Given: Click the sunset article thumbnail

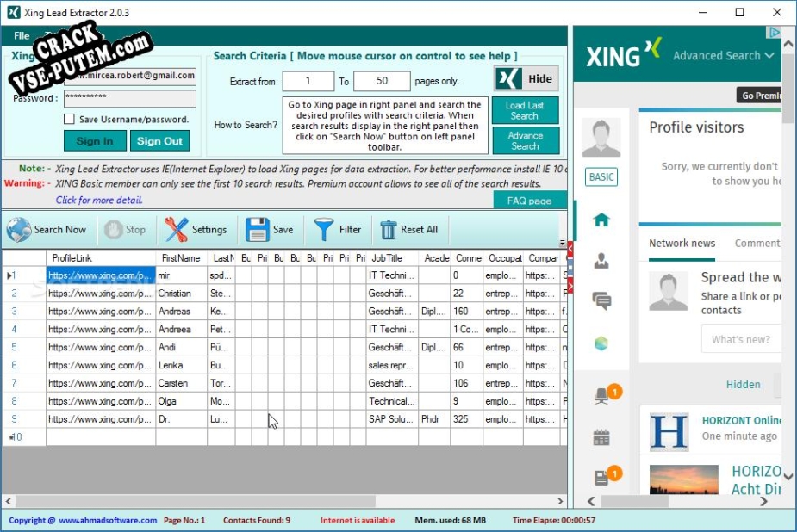Looking at the screenshot, I should pyautogui.click(x=684, y=479).
